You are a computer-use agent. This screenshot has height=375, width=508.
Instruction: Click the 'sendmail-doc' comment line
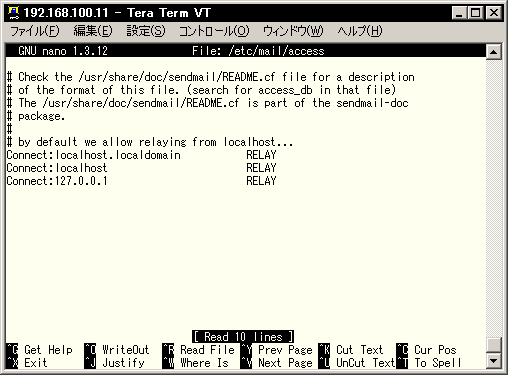[x=208, y=103]
